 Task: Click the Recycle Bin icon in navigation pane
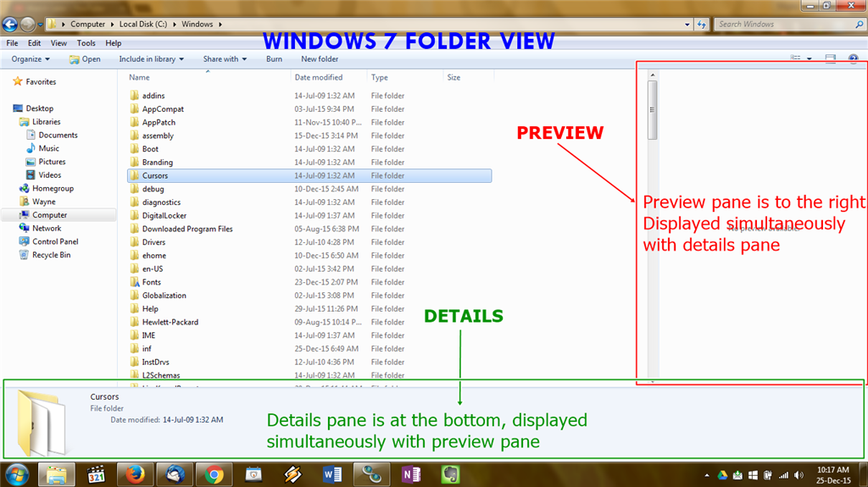[x=24, y=255]
